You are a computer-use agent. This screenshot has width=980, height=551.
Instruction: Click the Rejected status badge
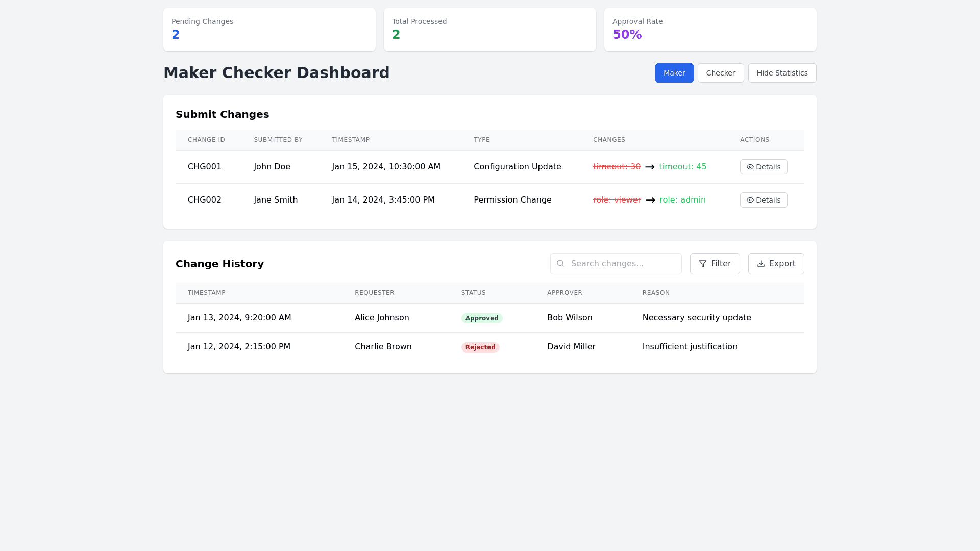point(480,347)
